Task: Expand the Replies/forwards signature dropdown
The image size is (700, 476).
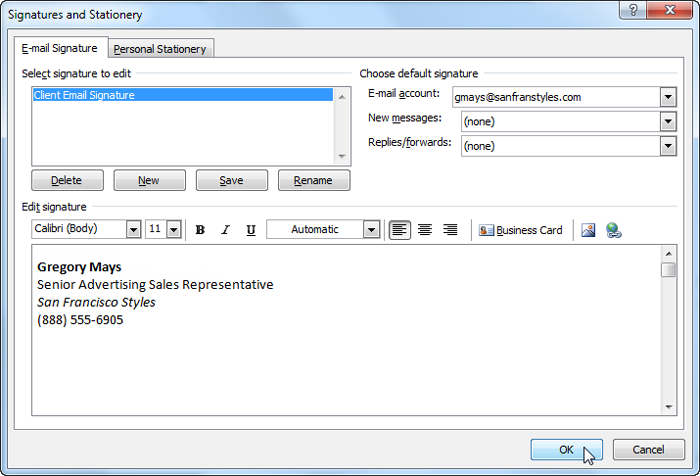Action: click(x=668, y=146)
